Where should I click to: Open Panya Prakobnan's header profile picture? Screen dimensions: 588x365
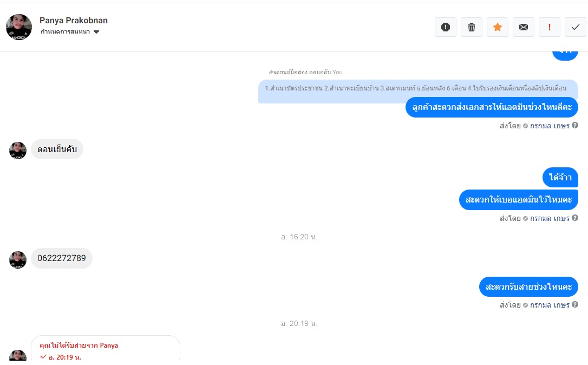(x=19, y=27)
